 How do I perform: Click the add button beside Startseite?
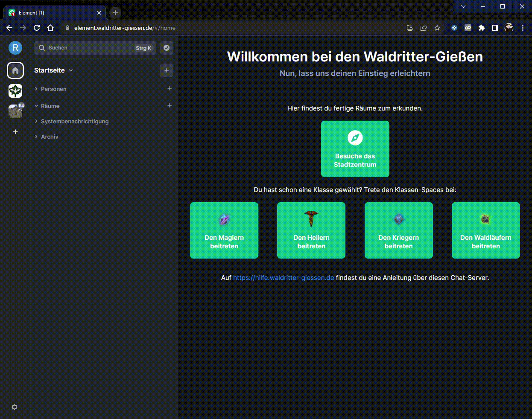[x=167, y=70]
